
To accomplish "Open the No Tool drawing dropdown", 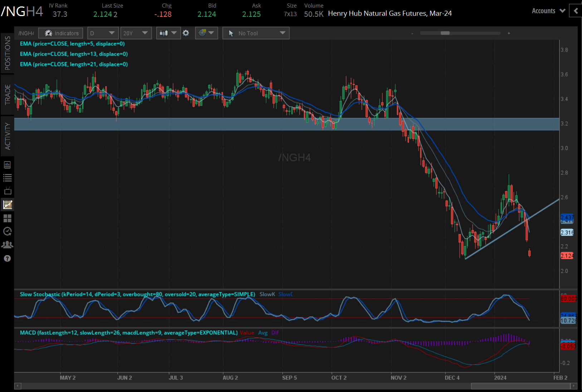I will pos(256,33).
